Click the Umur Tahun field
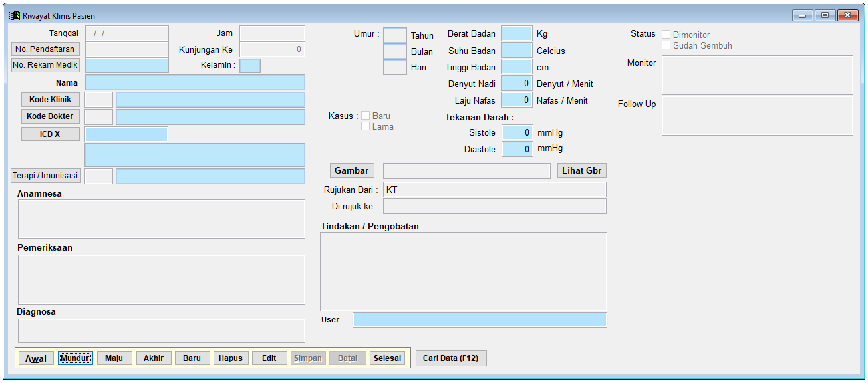Image resolution: width=868 pixels, height=383 pixels. (x=395, y=35)
